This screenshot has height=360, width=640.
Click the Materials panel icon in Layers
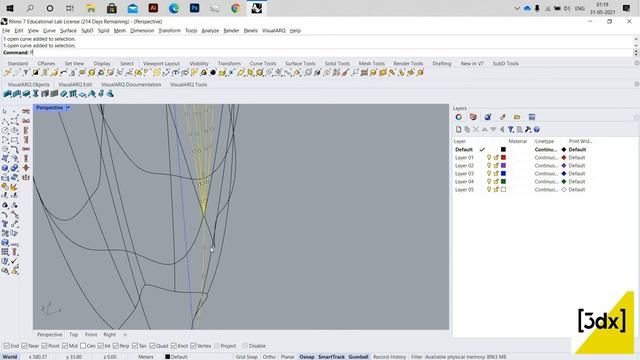click(473, 117)
